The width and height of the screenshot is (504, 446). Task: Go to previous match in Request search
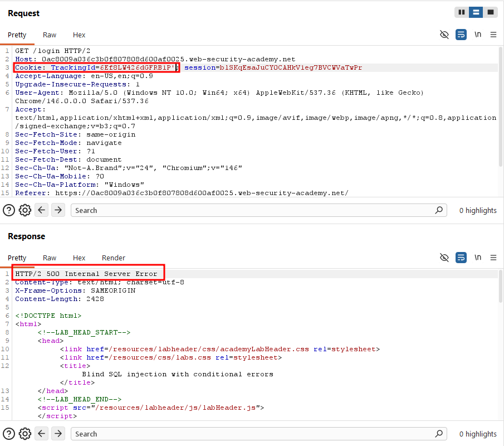click(x=41, y=210)
